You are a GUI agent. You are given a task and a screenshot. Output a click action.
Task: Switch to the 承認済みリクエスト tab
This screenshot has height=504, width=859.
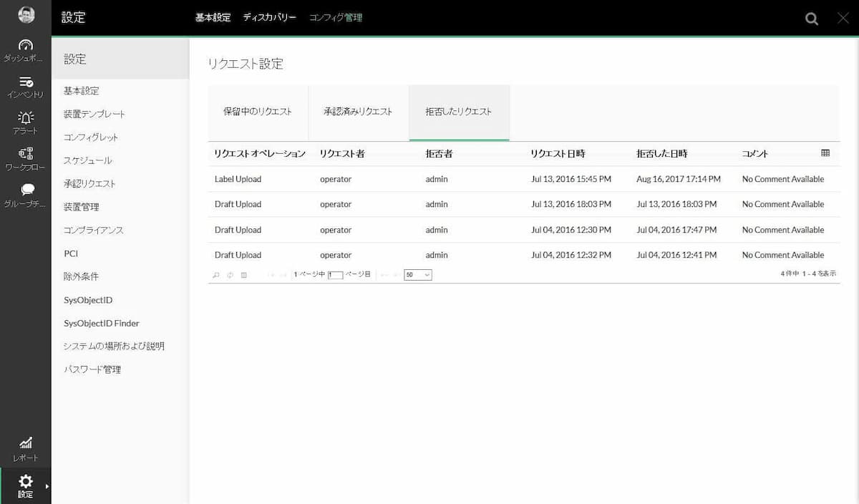[358, 112]
